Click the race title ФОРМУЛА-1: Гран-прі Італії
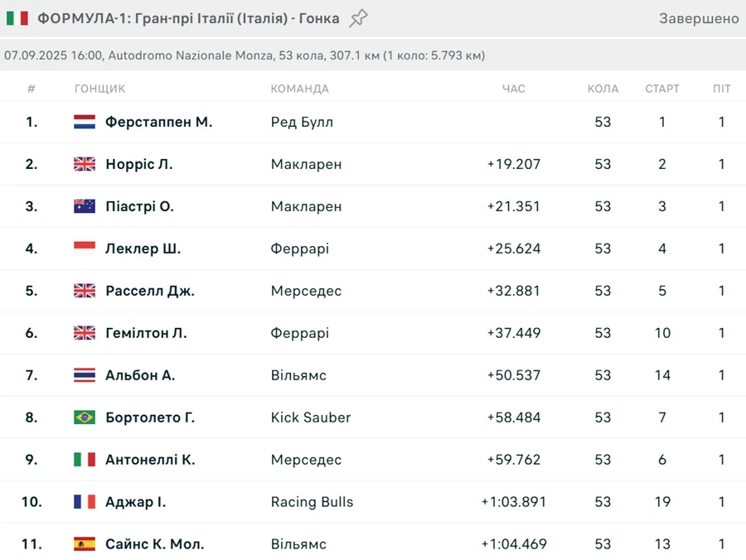746x560 pixels. [x=188, y=18]
